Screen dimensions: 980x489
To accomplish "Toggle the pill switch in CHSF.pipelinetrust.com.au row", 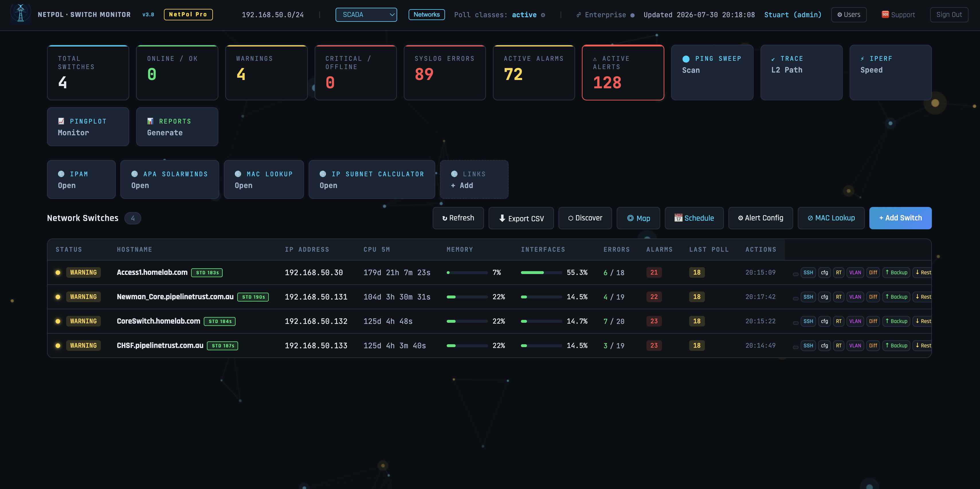I will click(795, 347).
